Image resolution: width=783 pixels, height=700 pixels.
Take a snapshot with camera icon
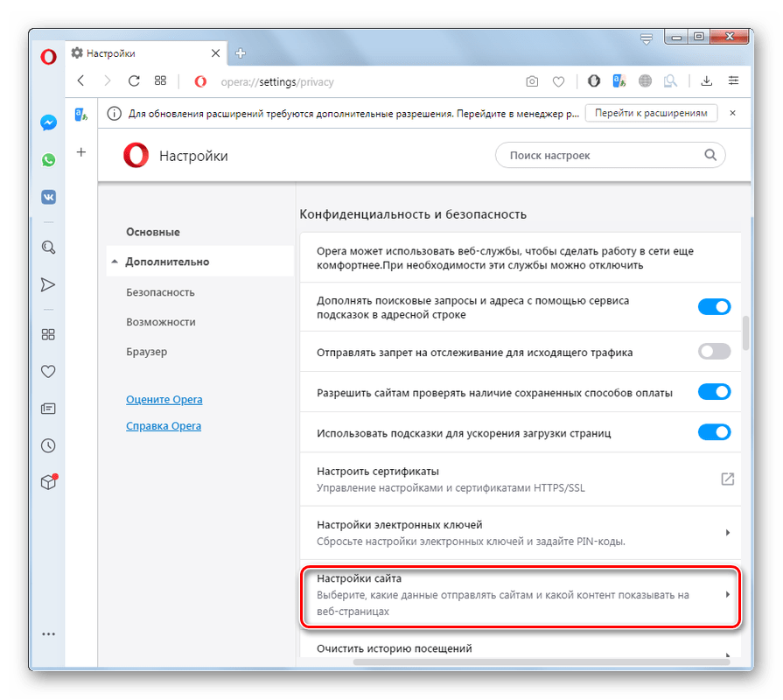coord(532,81)
